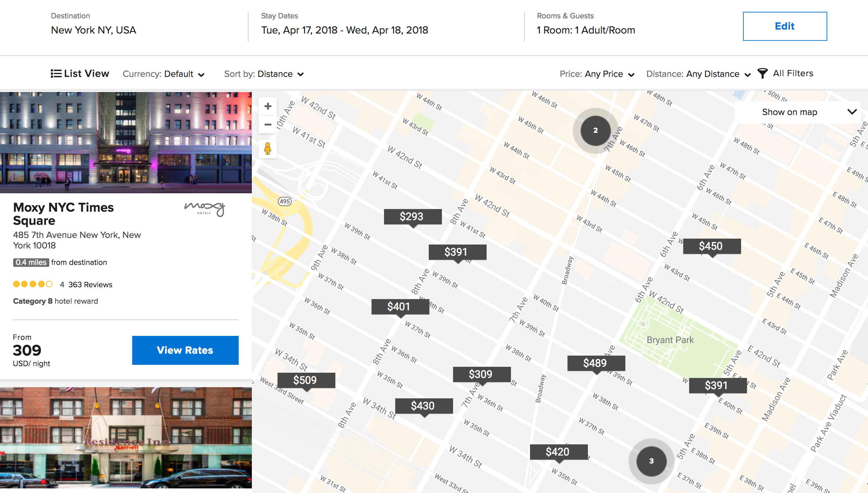Click the Edit search button
The height and width of the screenshot is (493, 868).
point(784,26)
